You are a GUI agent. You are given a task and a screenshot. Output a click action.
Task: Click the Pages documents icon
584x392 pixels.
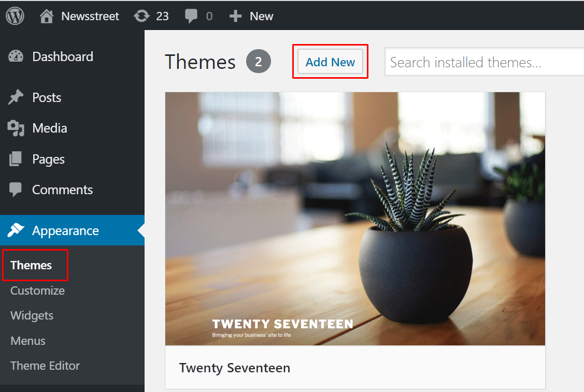(16, 159)
